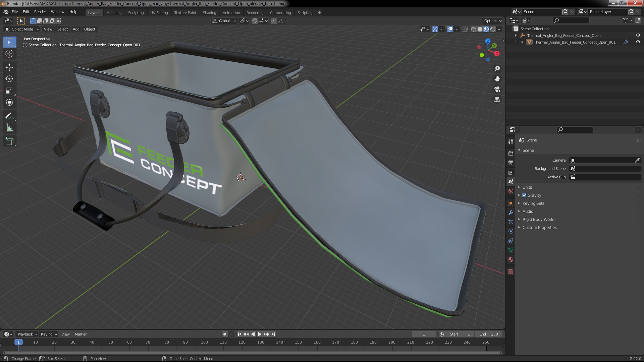Open the Material properties tab
Screen dimensions: 644x362
click(511, 259)
